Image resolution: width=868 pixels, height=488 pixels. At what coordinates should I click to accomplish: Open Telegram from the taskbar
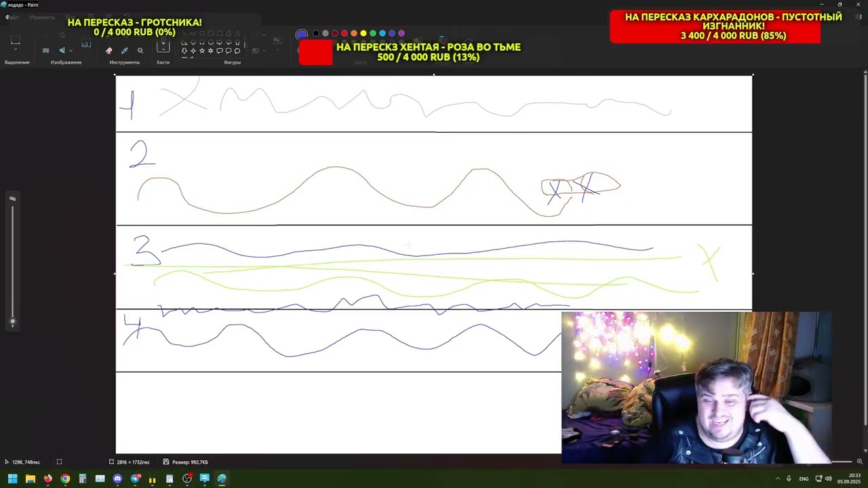pyautogui.click(x=135, y=479)
